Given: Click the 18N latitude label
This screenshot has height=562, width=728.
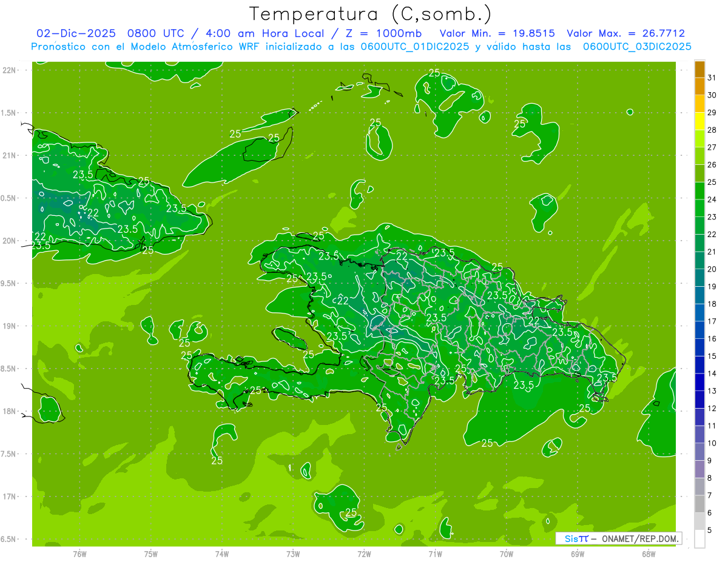Looking at the screenshot, I should point(8,411).
